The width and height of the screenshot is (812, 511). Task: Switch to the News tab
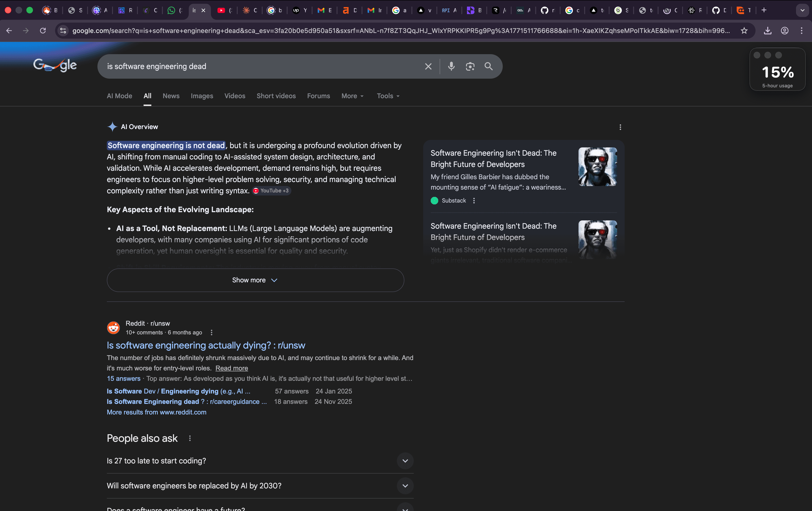pos(171,96)
